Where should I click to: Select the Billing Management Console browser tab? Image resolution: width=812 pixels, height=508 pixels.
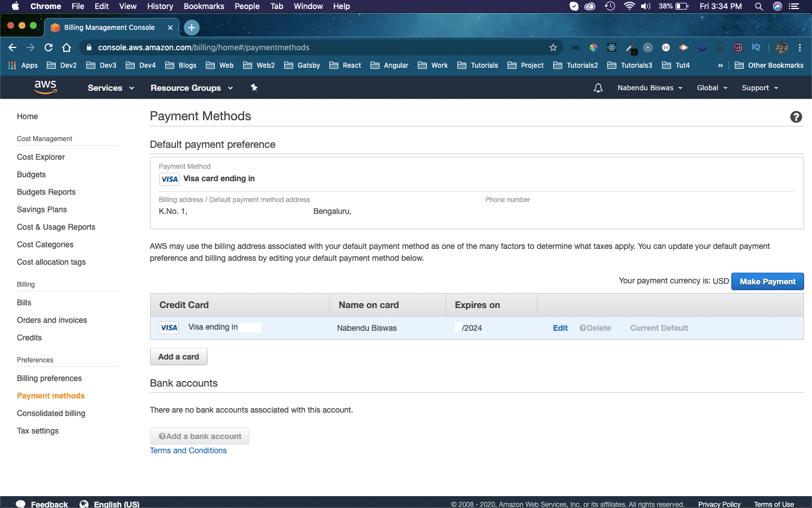(112, 27)
